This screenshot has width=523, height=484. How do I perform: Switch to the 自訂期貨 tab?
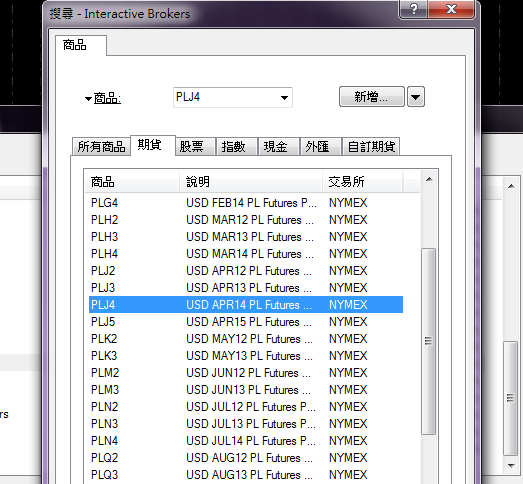371,147
